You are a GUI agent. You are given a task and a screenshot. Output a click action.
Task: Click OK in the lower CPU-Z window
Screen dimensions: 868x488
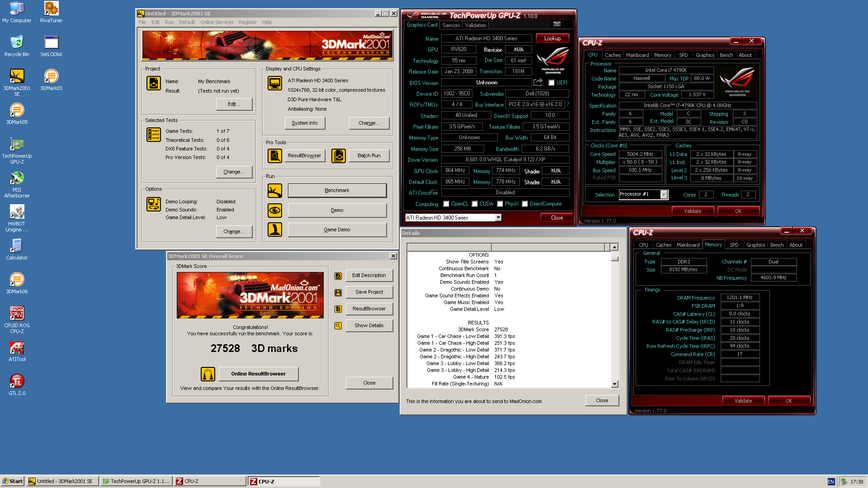(789, 401)
